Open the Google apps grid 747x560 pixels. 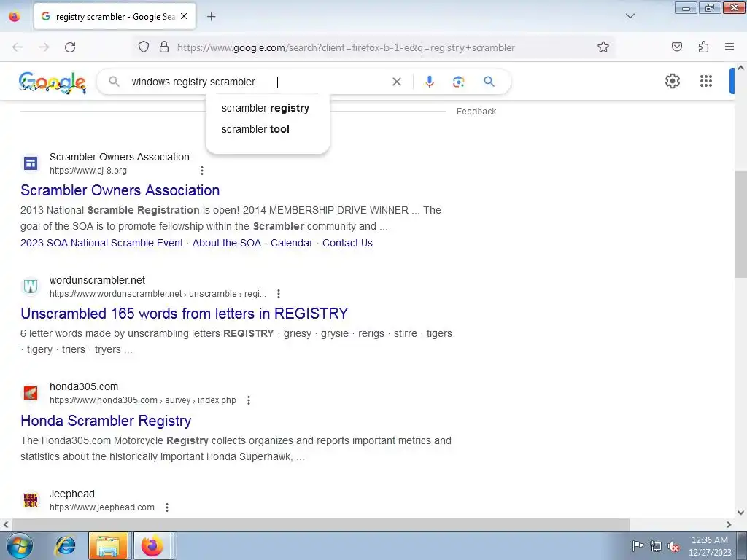706,81
